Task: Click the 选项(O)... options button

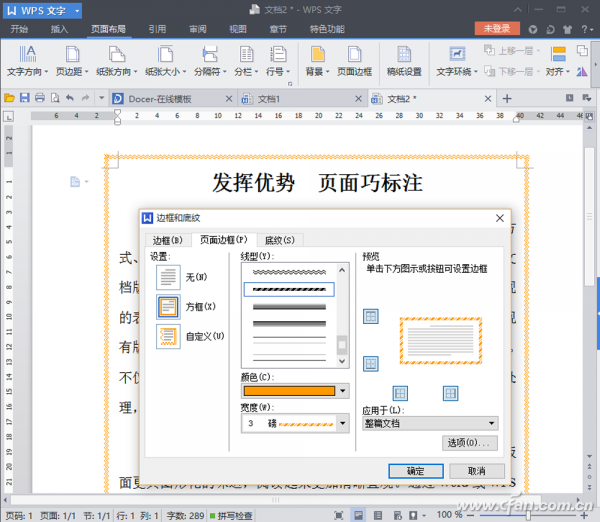Action: [x=470, y=443]
